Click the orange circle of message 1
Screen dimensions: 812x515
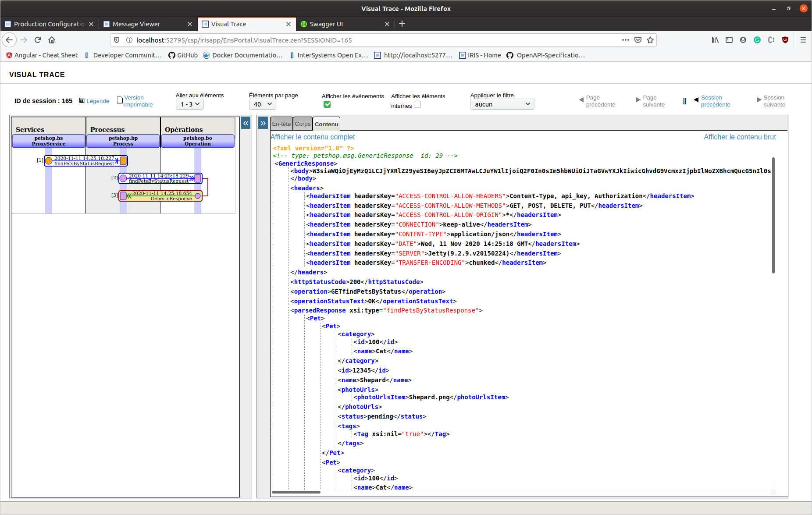[49, 161]
